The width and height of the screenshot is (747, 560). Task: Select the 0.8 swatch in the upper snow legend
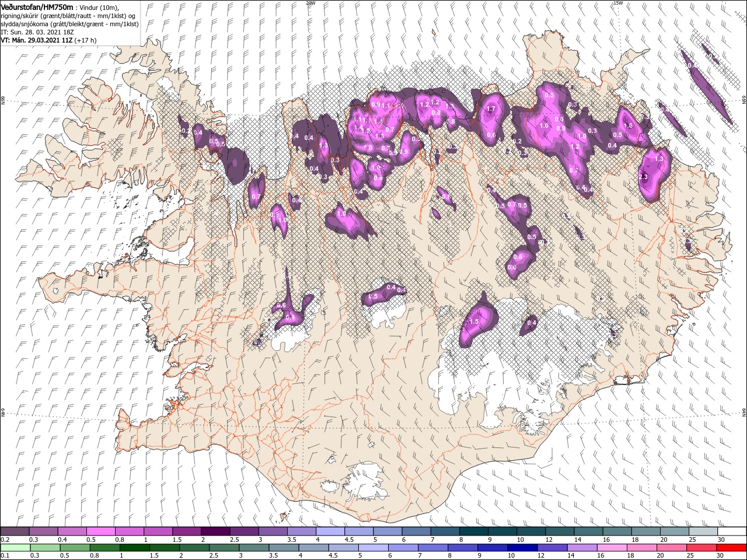tap(129, 531)
